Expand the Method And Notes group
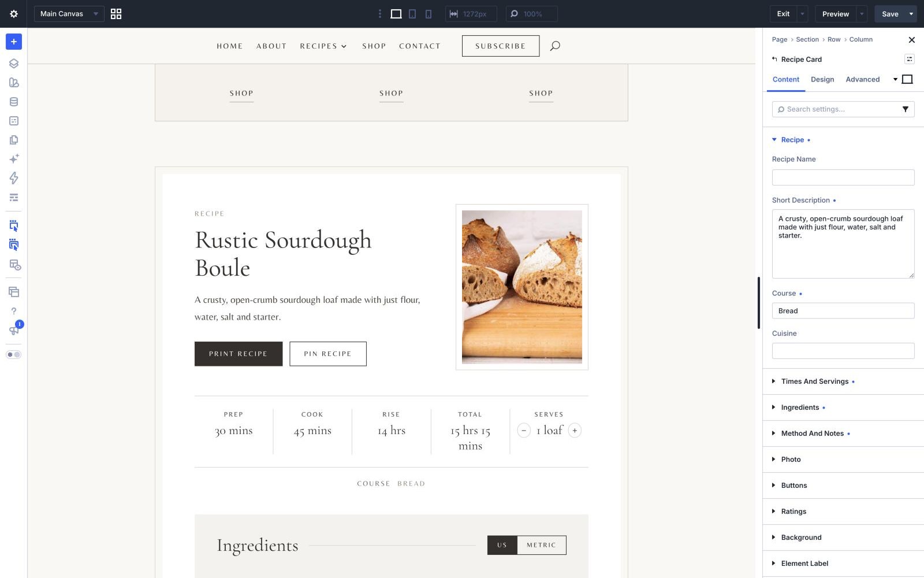This screenshot has height=578, width=924. pyautogui.click(x=843, y=433)
